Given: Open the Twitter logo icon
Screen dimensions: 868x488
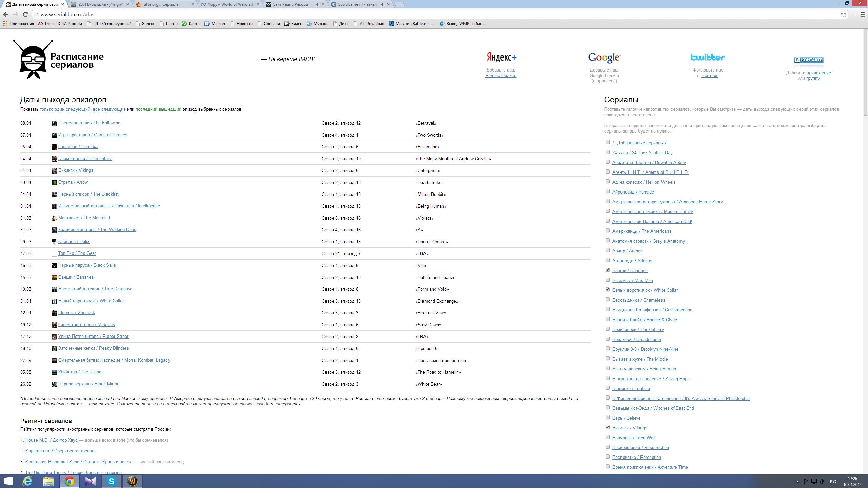Looking at the screenshot, I should 708,57.
